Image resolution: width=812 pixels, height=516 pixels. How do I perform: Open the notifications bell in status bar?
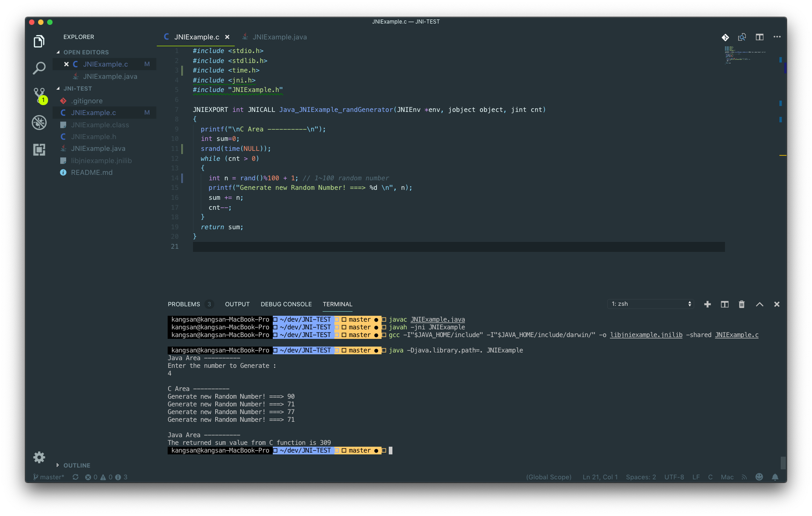(775, 477)
